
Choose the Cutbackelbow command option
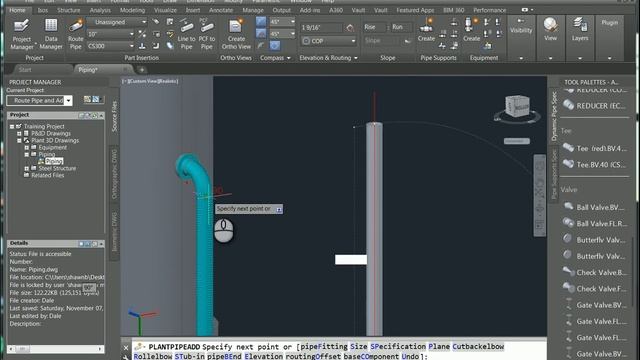pos(478,347)
